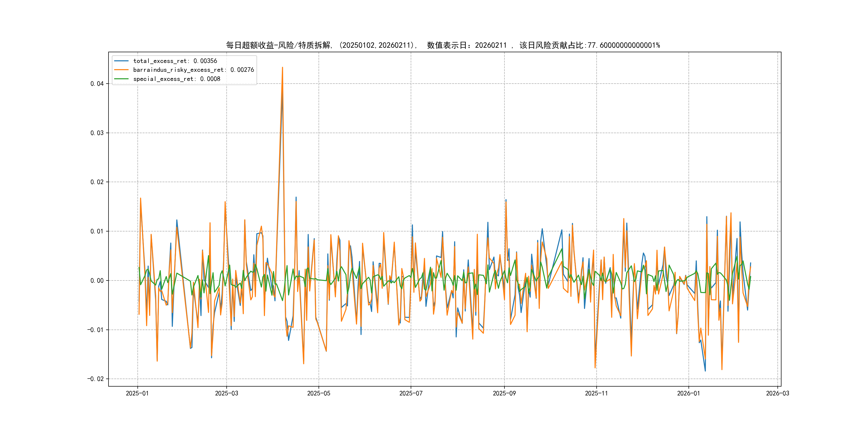The height and width of the screenshot is (434, 868).
Task: Click the 2025-01 x-axis tick label
Action: tap(137, 393)
